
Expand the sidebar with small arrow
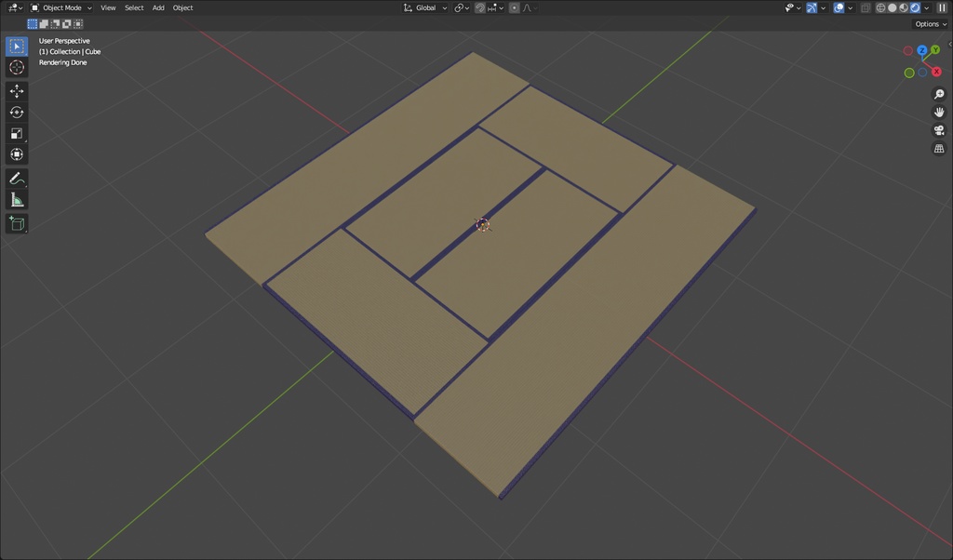(x=950, y=44)
